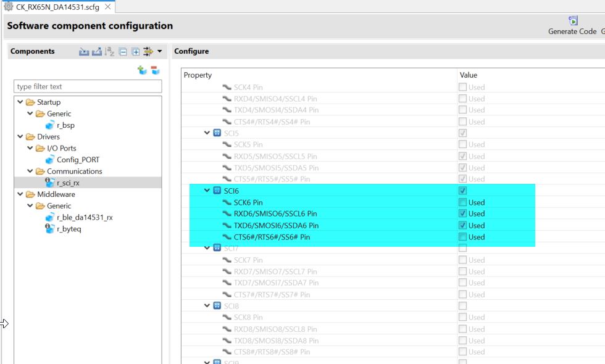Click the SCI5 peripheral chip icon
The width and height of the screenshot is (605, 364).
[217, 133]
